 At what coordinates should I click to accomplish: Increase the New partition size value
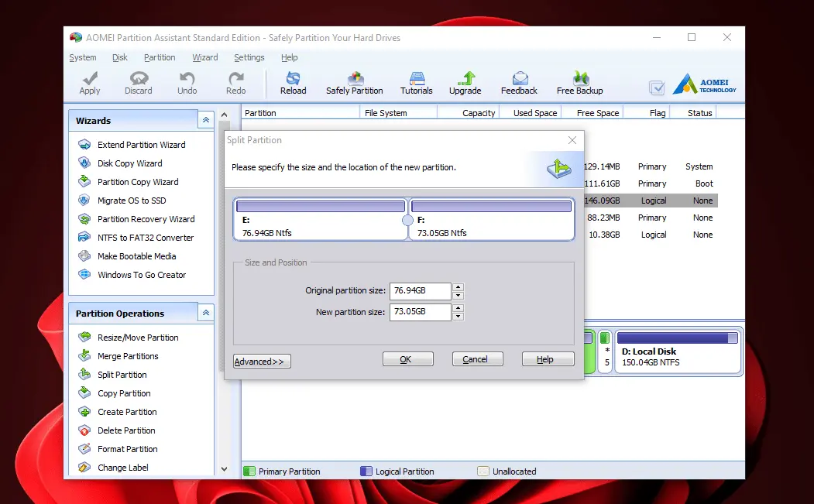[x=458, y=308]
